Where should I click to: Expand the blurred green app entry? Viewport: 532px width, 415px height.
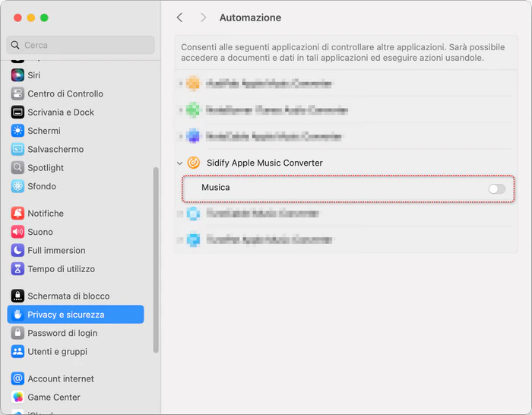pyautogui.click(x=181, y=110)
